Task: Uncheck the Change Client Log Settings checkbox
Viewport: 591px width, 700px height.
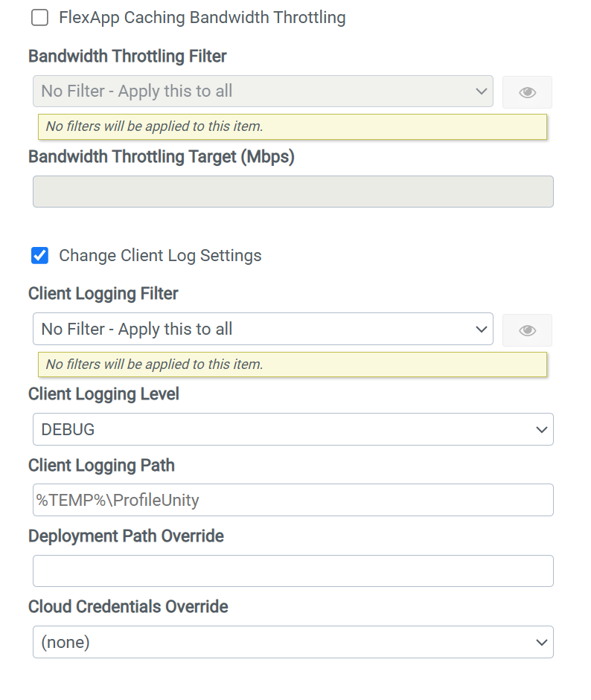Action: pyautogui.click(x=39, y=256)
